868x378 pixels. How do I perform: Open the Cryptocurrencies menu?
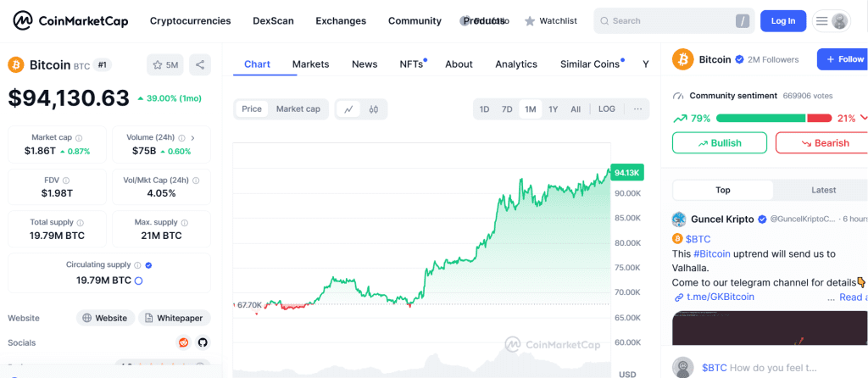(x=191, y=21)
